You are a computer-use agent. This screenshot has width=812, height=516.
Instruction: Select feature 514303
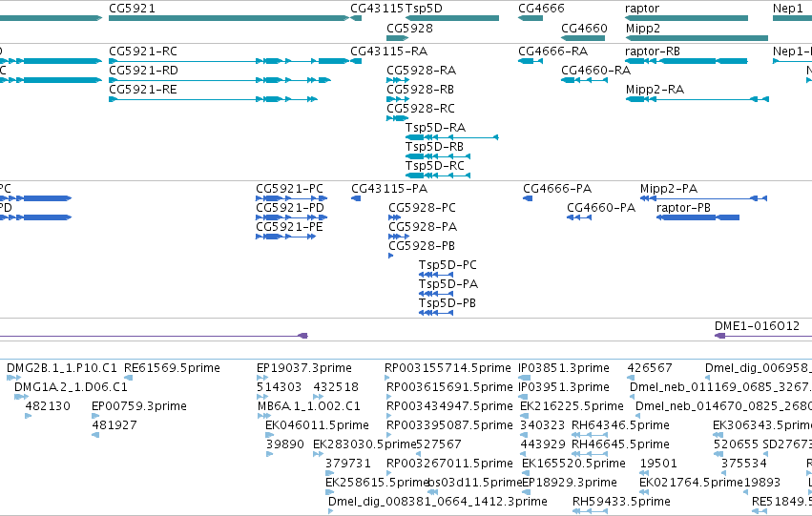tap(280, 387)
